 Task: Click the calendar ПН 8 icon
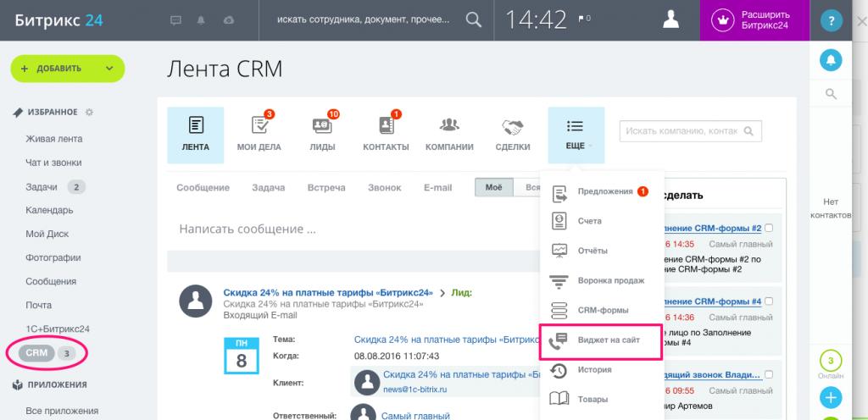242,356
